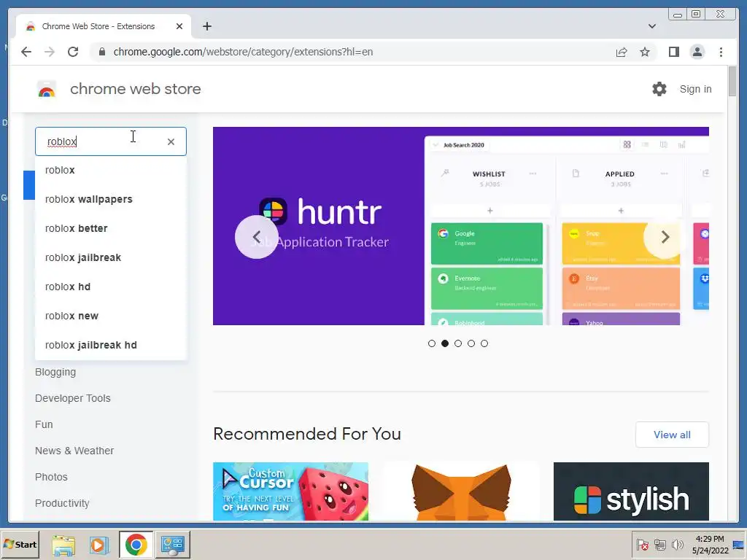Choose 'roblox' suggestion

tap(111, 170)
